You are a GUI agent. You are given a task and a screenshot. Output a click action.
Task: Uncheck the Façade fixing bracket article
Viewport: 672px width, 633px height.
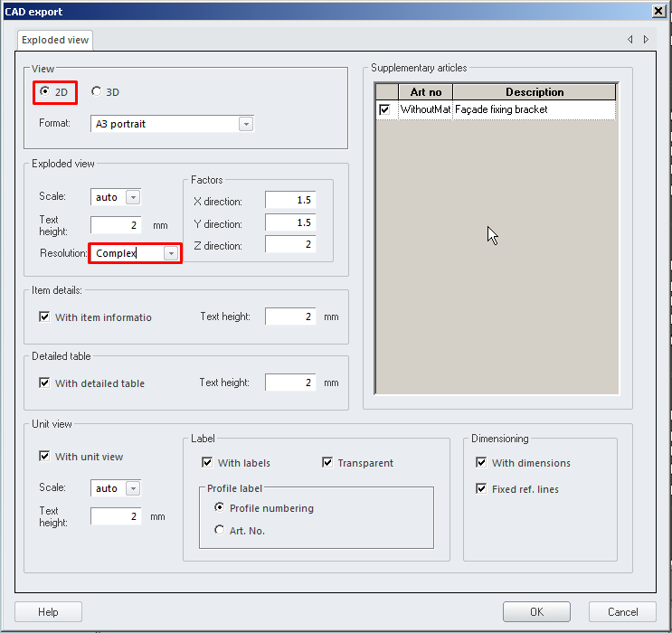[385, 109]
